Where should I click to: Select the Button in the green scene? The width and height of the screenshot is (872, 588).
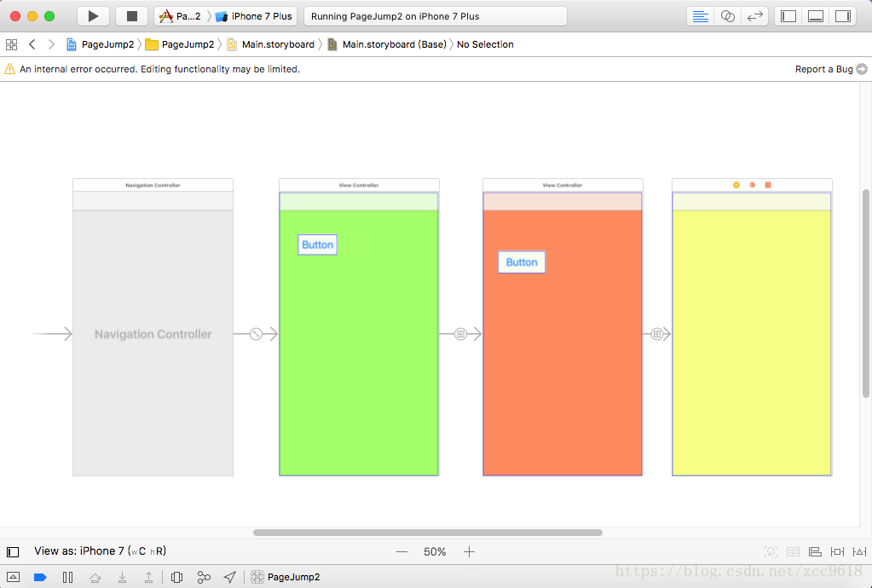tap(318, 245)
